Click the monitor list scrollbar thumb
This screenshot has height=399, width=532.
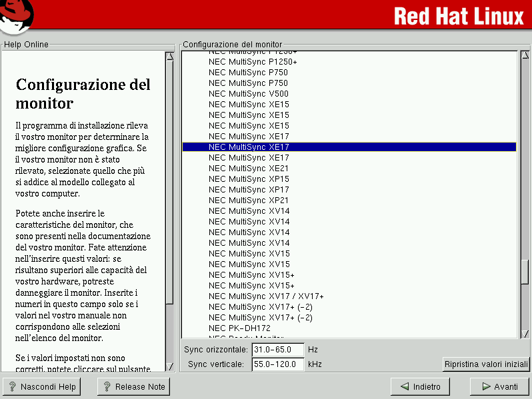tap(524, 272)
